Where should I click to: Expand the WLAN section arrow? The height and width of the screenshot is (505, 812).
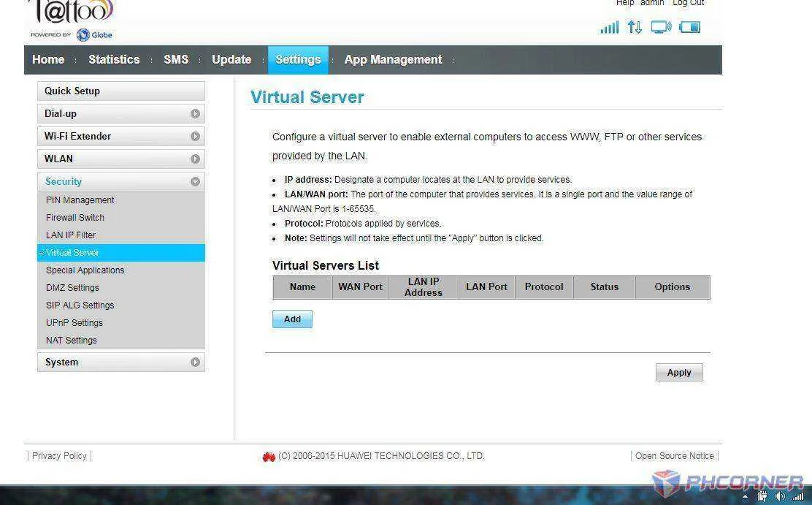[195, 159]
